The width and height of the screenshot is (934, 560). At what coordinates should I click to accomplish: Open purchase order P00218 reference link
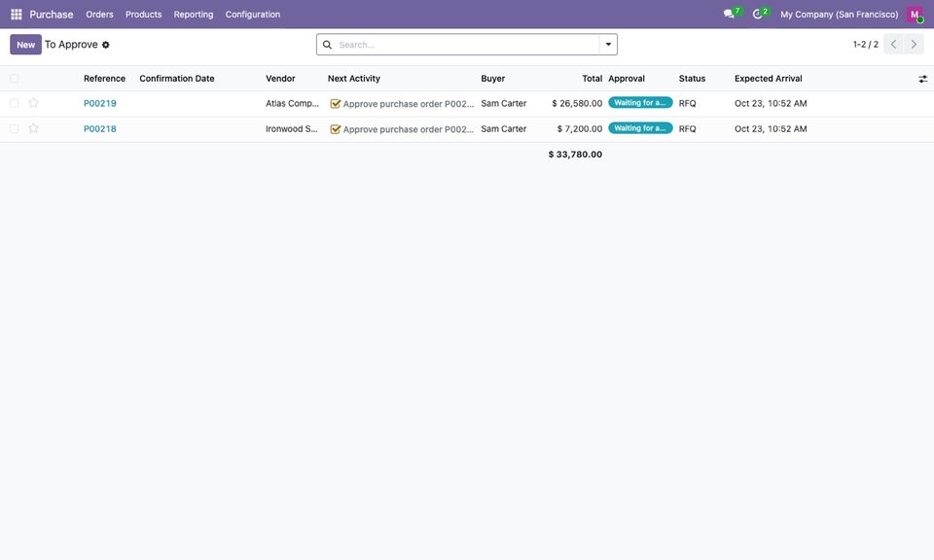tap(100, 129)
